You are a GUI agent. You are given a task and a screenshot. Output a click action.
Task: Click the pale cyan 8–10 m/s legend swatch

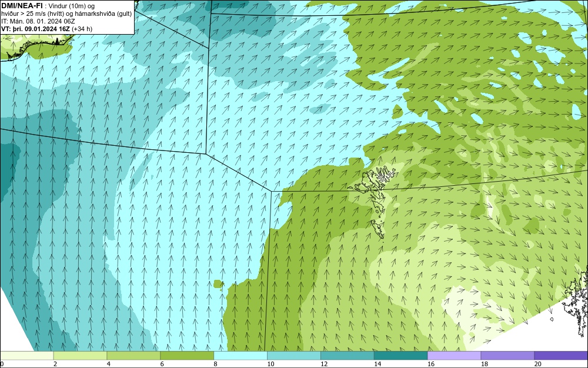[240, 356]
